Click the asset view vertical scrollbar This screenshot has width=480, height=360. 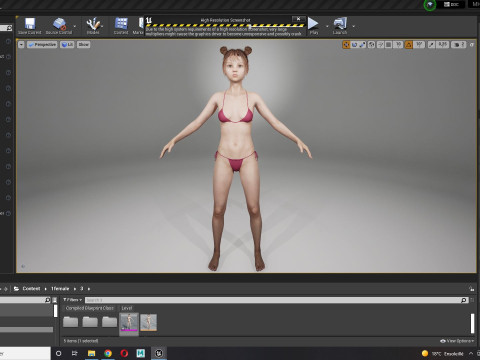click(x=472, y=323)
